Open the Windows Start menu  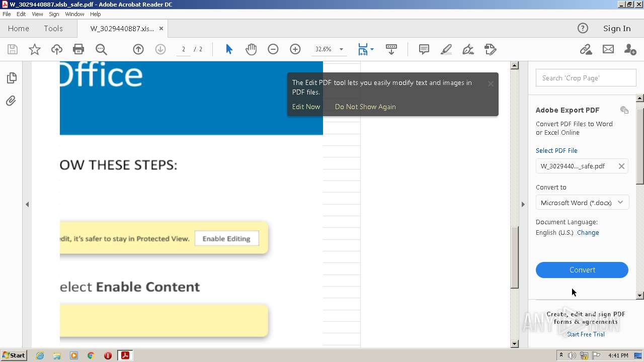tap(14, 355)
